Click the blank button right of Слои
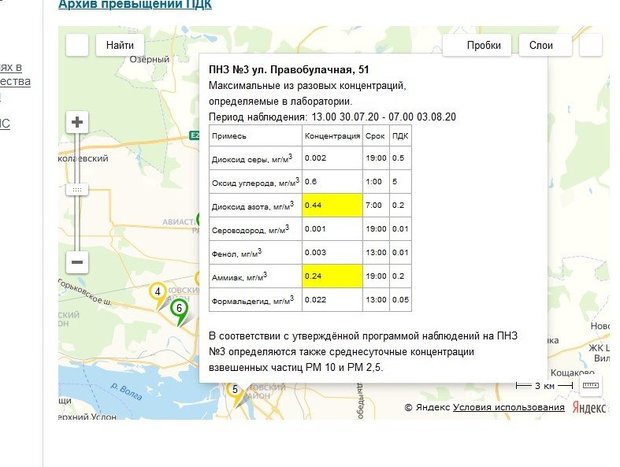Image resolution: width=620 pixels, height=467 pixels. (x=591, y=45)
